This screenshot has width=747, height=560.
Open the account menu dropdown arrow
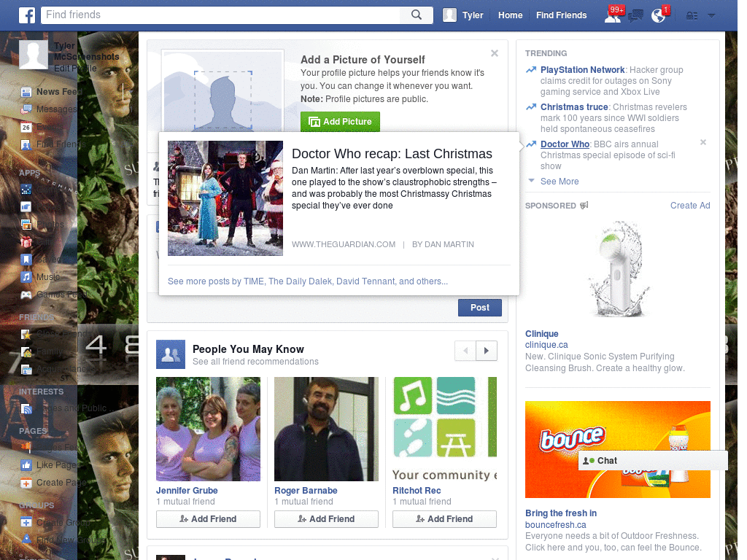712,16
